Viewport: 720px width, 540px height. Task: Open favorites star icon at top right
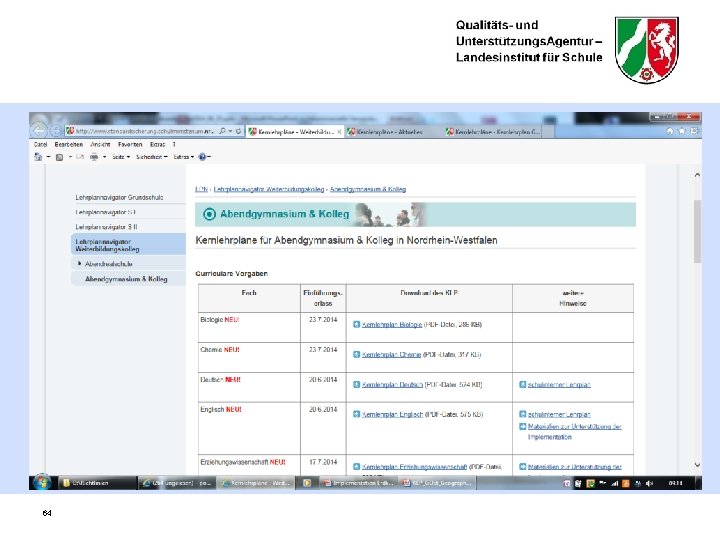click(x=682, y=131)
